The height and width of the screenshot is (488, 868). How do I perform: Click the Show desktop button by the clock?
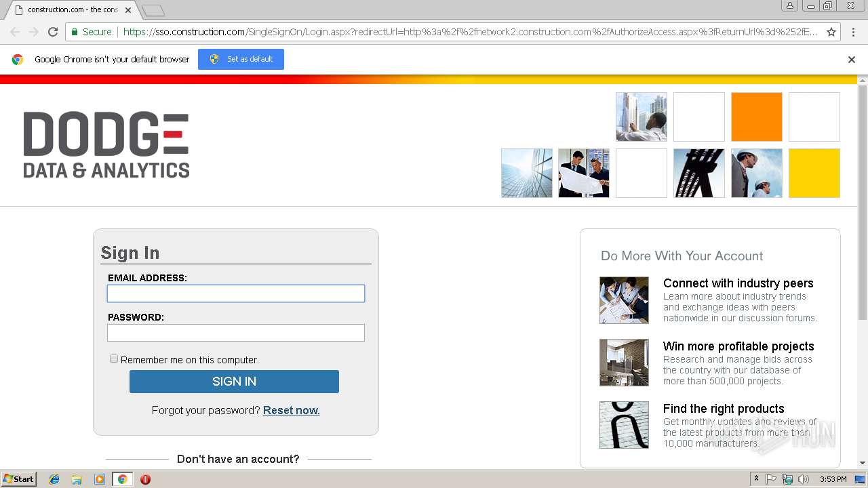tap(860, 479)
